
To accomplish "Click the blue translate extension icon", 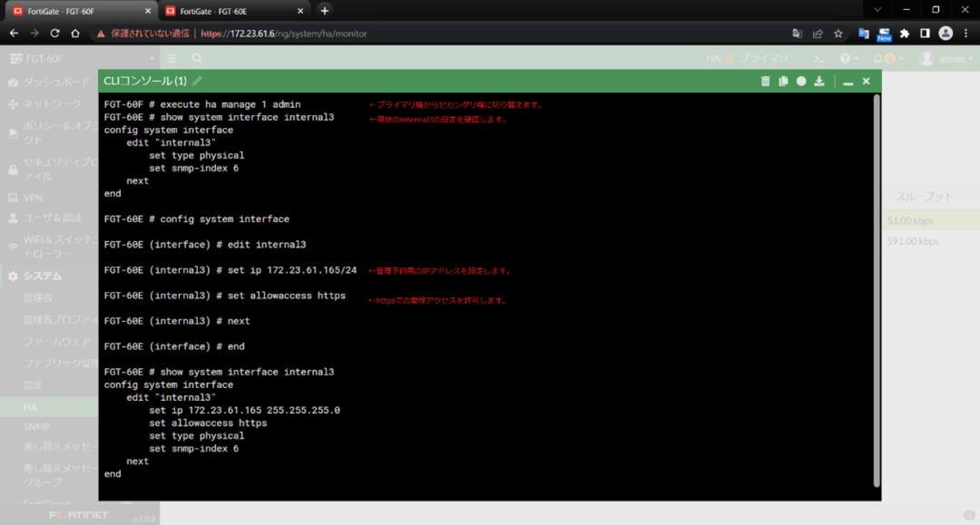I will click(863, 34).
